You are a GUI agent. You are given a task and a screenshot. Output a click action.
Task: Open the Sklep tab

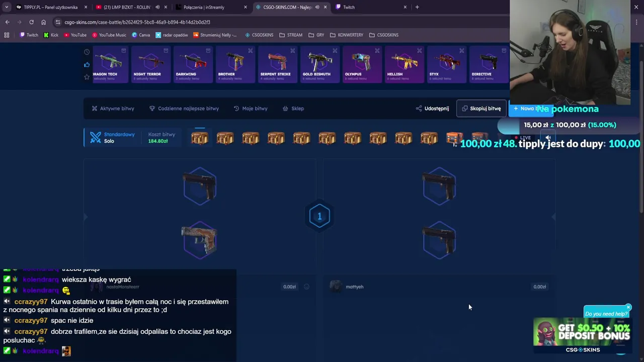pos(293,109)
